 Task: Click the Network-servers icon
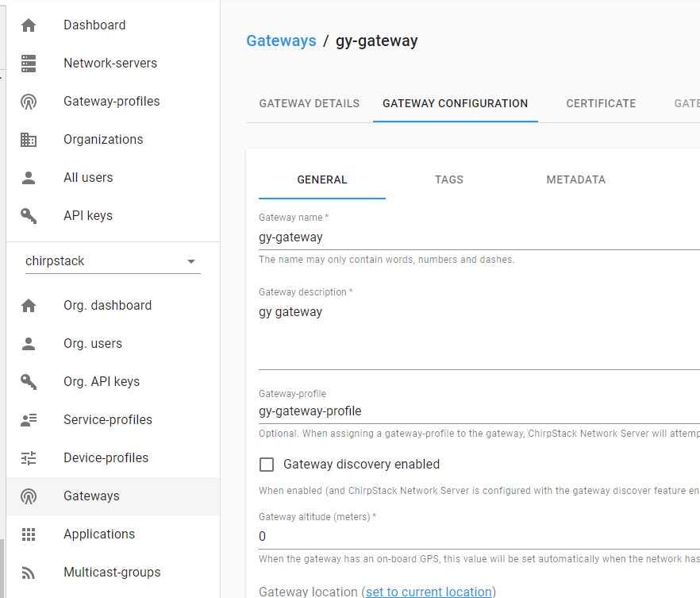[x=29, y=64]
